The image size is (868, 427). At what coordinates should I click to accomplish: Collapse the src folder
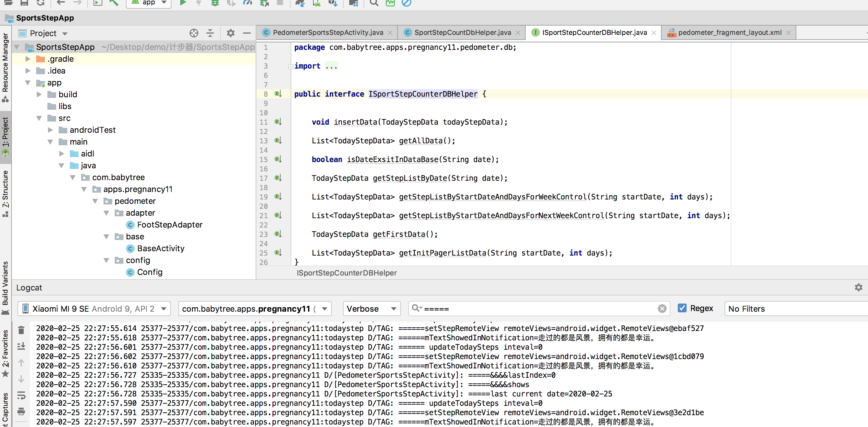click(x=39, y=118)
